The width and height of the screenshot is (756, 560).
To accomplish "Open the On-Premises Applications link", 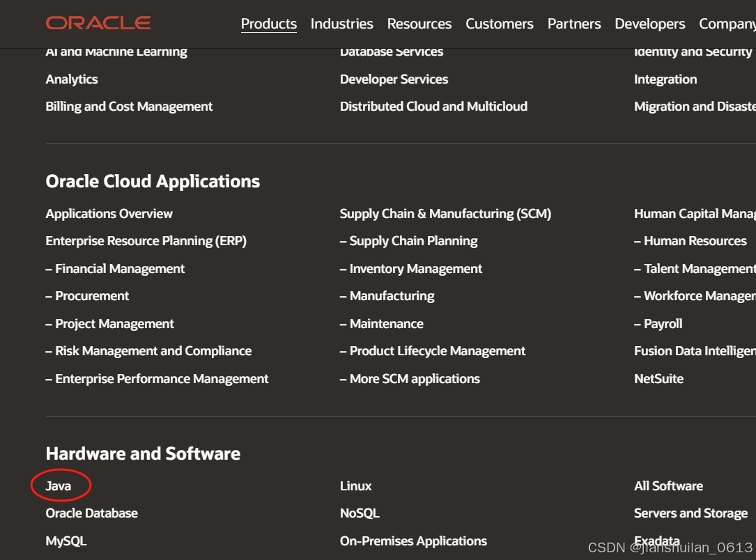I will click(413, 540).
